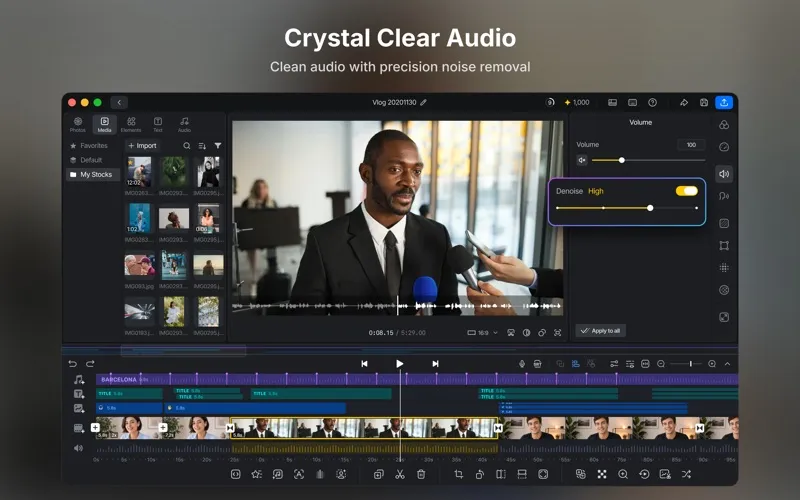
Task: Jump to previous clip
Action: 364,364
